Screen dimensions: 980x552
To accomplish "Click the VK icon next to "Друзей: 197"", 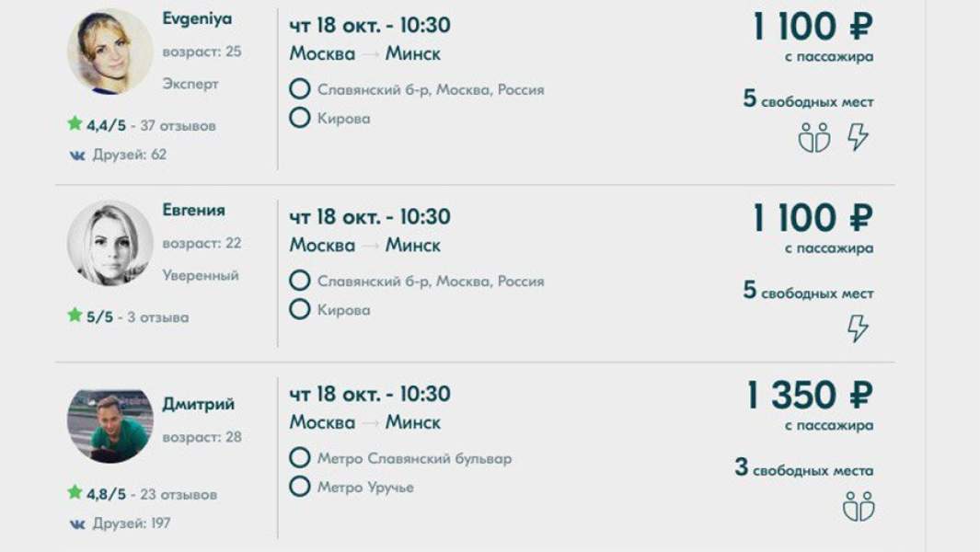I will (77, 523).
